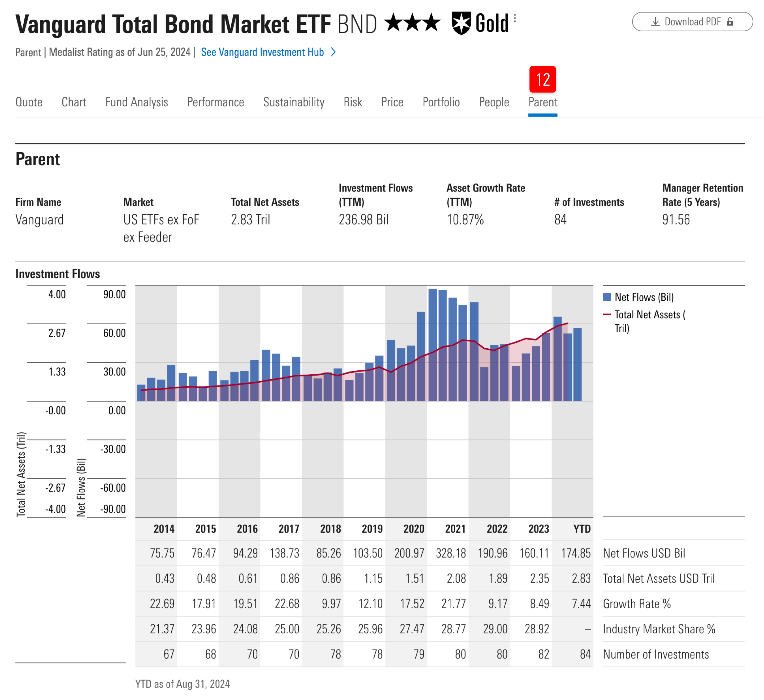Open the See Vanguard Investment Hub link
Image resolution: width=764 pixels, height=700 pixels.
coord(263,52)
